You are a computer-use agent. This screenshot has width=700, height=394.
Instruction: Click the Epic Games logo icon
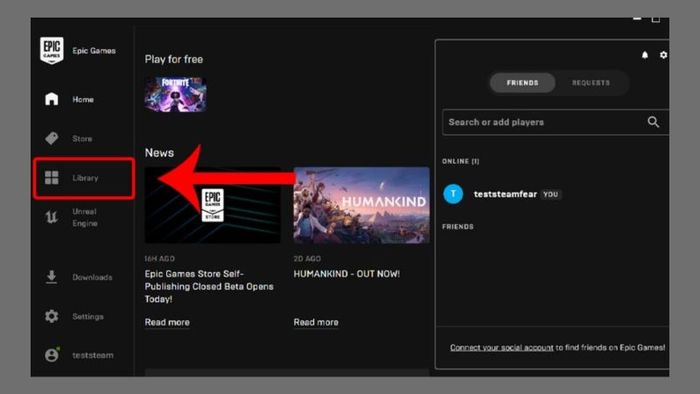[51, 50]
